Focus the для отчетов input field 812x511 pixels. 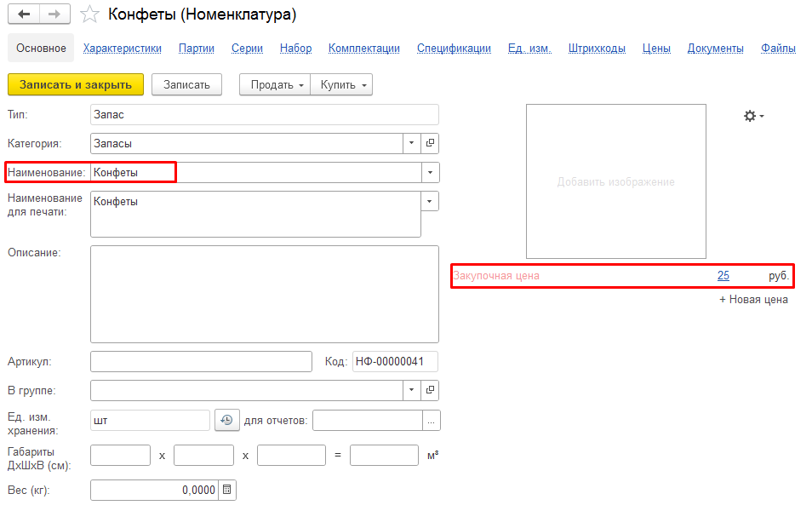tap(369, 421)
